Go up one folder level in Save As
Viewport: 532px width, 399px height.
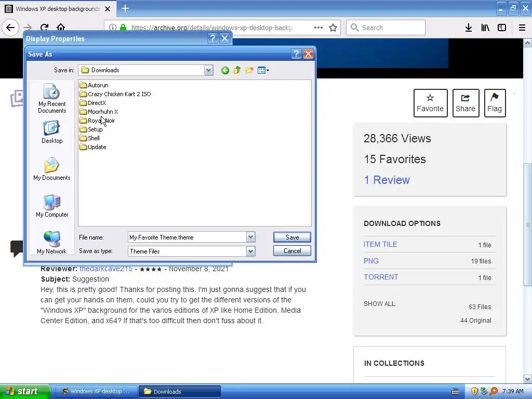[237, 70]
